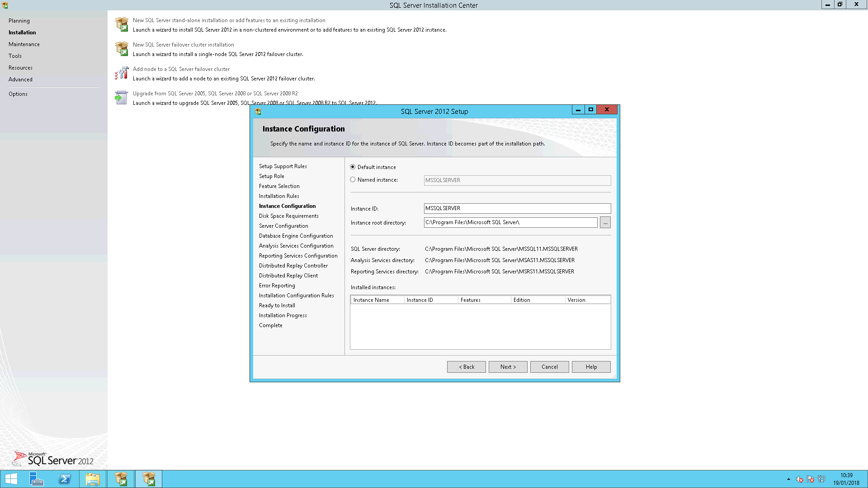This screenshot has height=488, width=868.
Task: Cancel the SQL Server setup
Action: point(550,367)
